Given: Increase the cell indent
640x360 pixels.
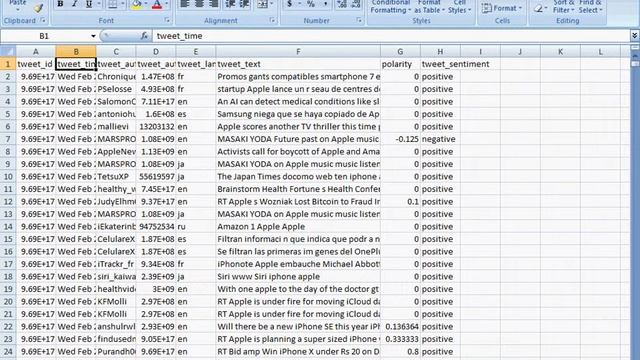Looking at the screenshot, I should tap(244, 4).
